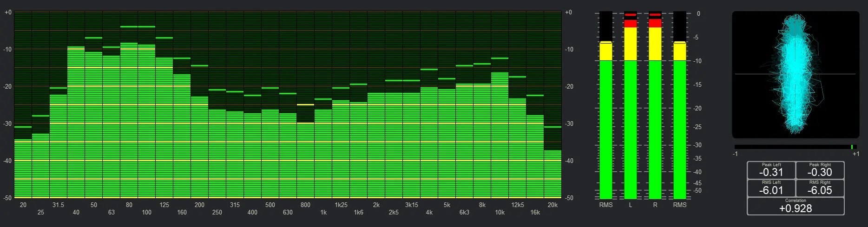Select the RMS Right readout box
The image size is (868, 227).
[820, 188]
